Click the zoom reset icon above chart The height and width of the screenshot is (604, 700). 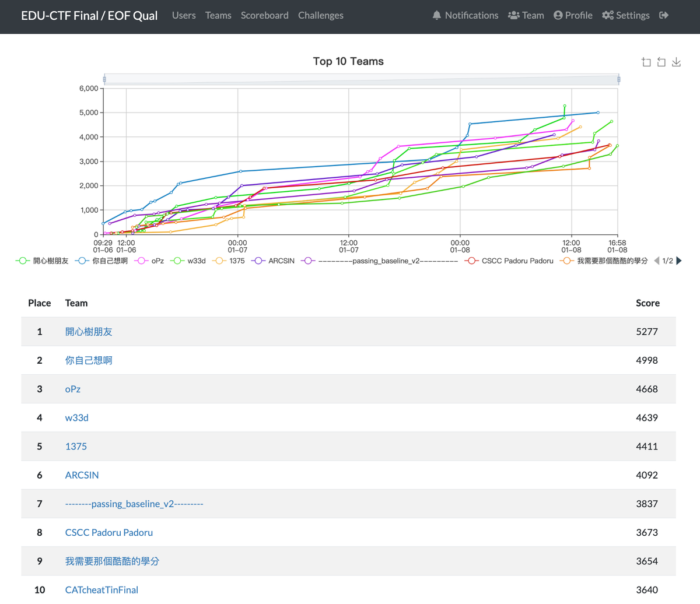(x=661, y=62)
